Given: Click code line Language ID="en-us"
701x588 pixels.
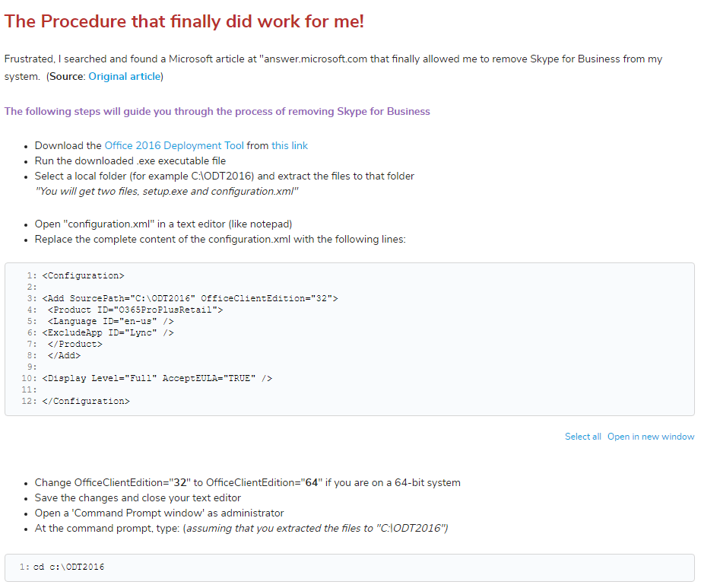Looking at the screenshot, I should pos(110,322).
